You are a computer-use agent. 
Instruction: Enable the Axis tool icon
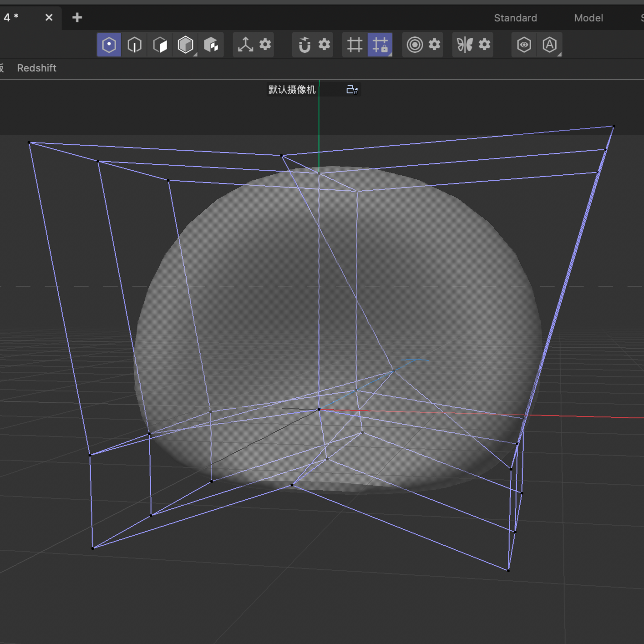coord(245,45)
